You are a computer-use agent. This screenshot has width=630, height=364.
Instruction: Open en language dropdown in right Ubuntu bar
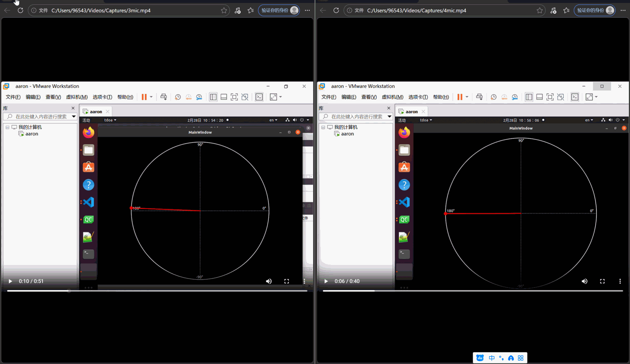tap(589, 120)
